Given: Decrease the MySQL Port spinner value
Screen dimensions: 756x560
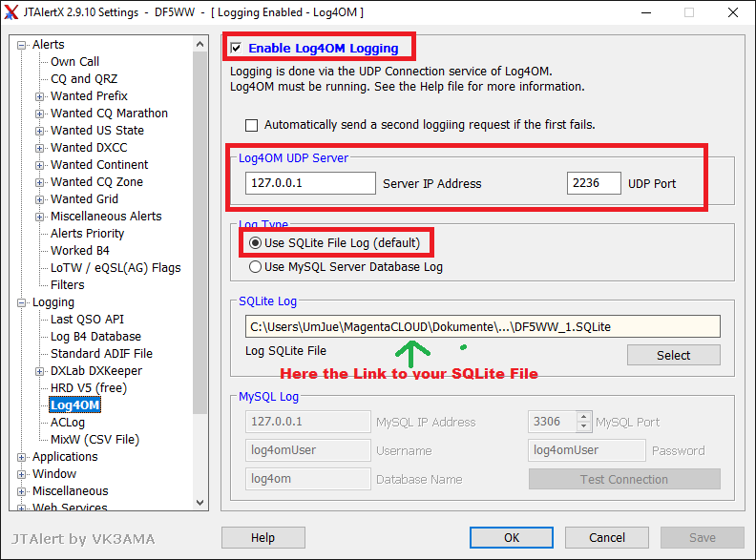Looking at the screenshot, I should coord(584,427).
